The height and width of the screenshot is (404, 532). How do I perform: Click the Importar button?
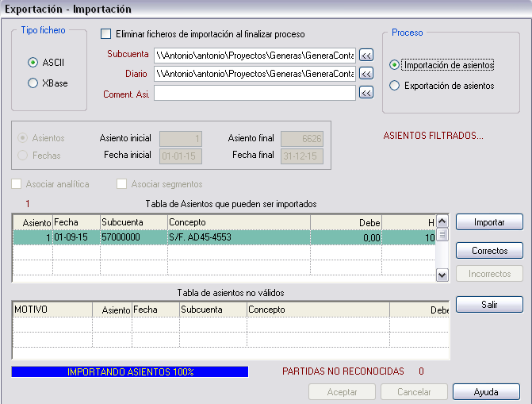point(489,222)
